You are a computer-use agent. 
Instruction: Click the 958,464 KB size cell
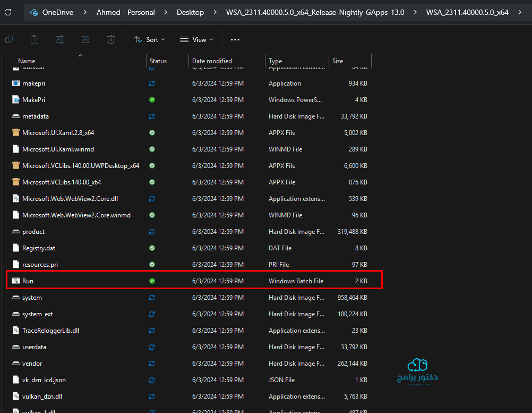(x=353, y=298)
